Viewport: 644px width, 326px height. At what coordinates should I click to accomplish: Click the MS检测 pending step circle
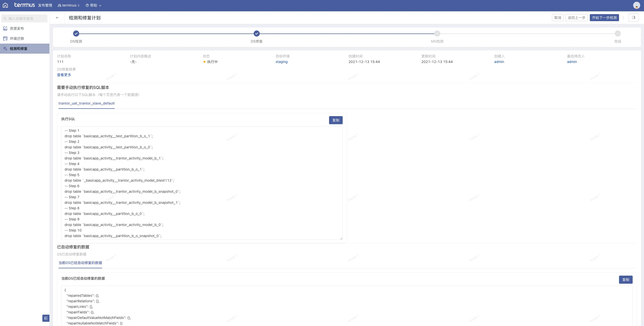coord(437,34)
